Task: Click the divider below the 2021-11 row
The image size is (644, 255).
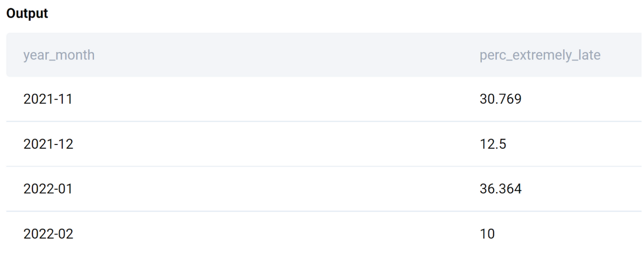Action: click(325, 121)
